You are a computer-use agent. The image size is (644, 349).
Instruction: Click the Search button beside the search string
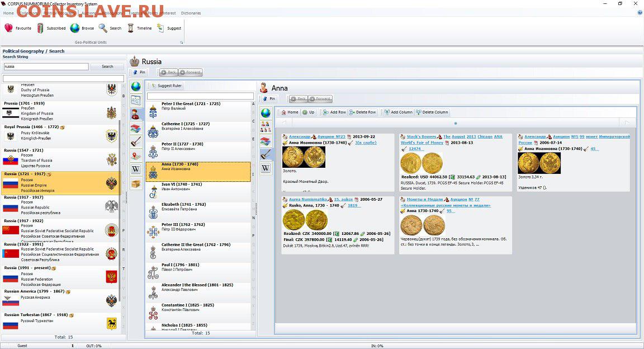click(x=107, y=67)
